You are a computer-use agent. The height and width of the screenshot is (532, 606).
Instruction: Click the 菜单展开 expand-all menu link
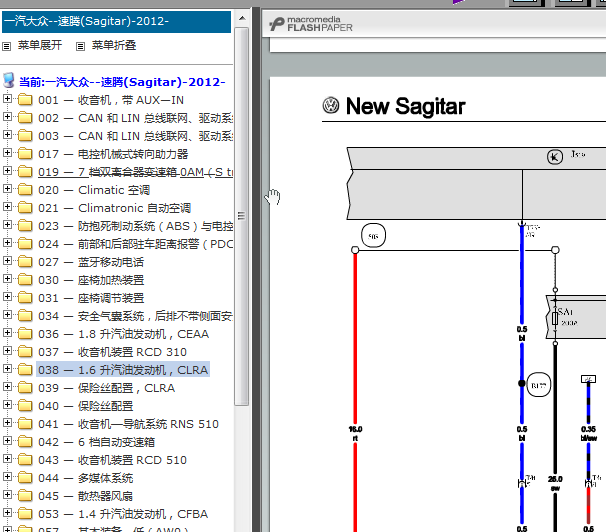click(40, 45)
